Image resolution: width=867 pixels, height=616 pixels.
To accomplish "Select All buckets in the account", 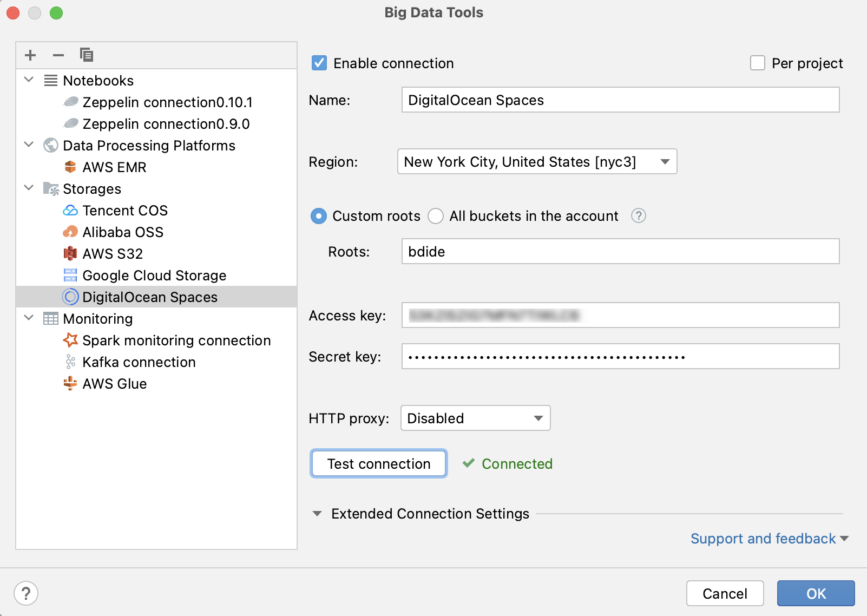I will point(436,216).
